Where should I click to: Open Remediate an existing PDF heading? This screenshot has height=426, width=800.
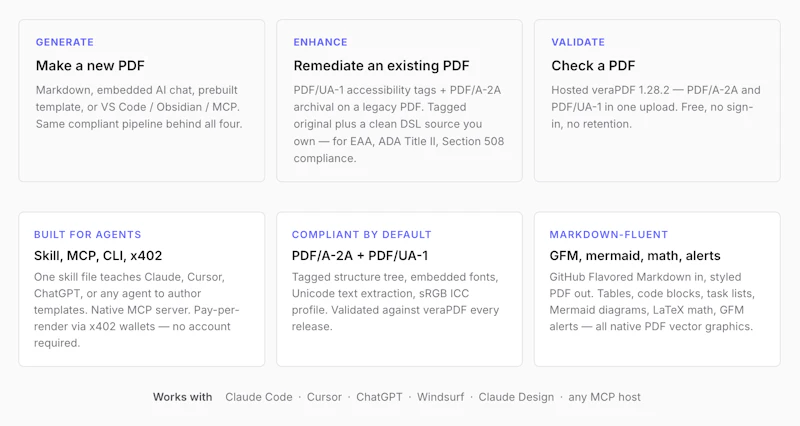[381, 66]
